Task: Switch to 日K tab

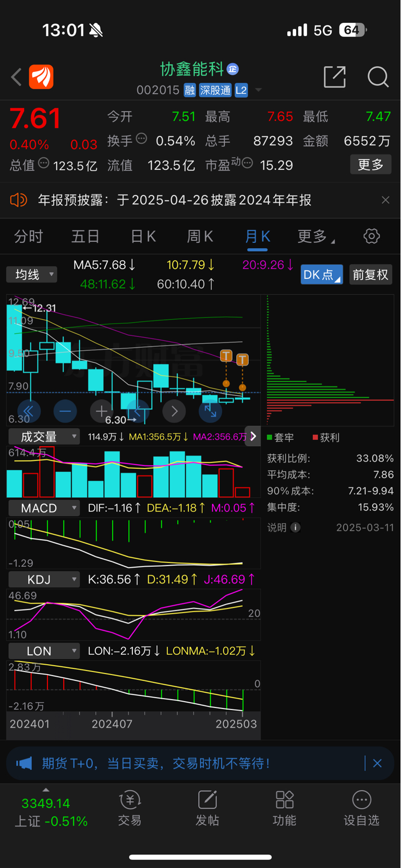Action: click(143, 236)
